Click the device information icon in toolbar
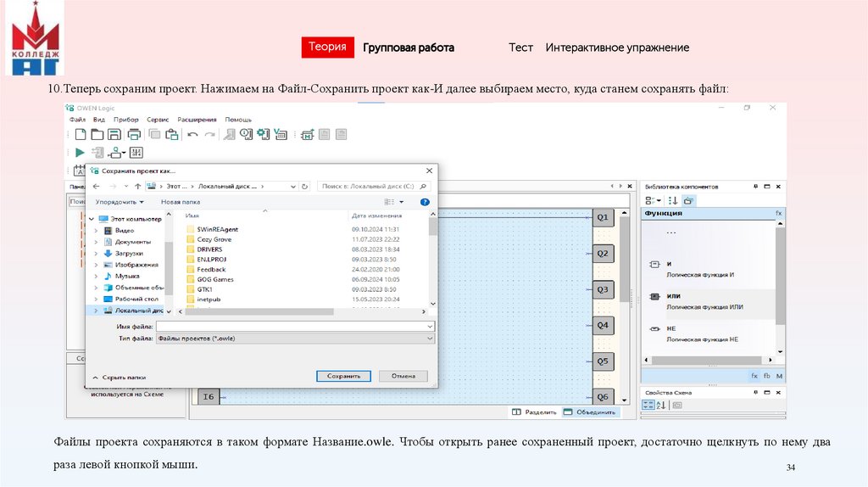The image size is (868, 487). point(247,134)
